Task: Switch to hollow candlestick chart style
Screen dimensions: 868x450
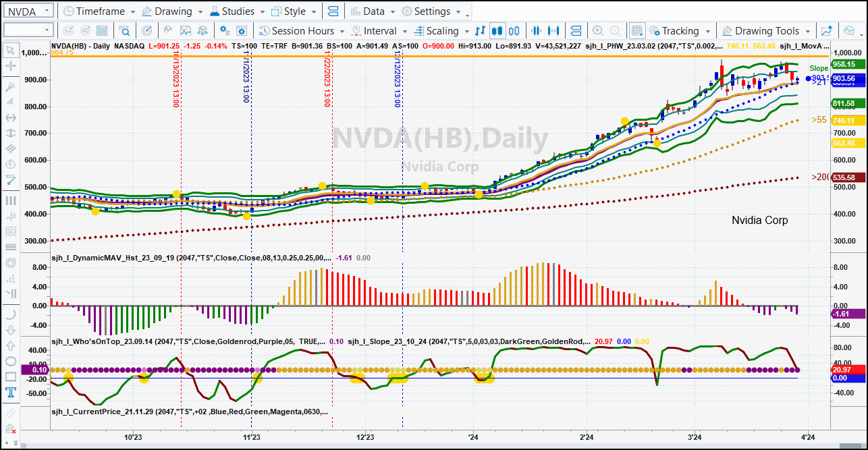Action: pyautogui.click(x=515, y=31)
